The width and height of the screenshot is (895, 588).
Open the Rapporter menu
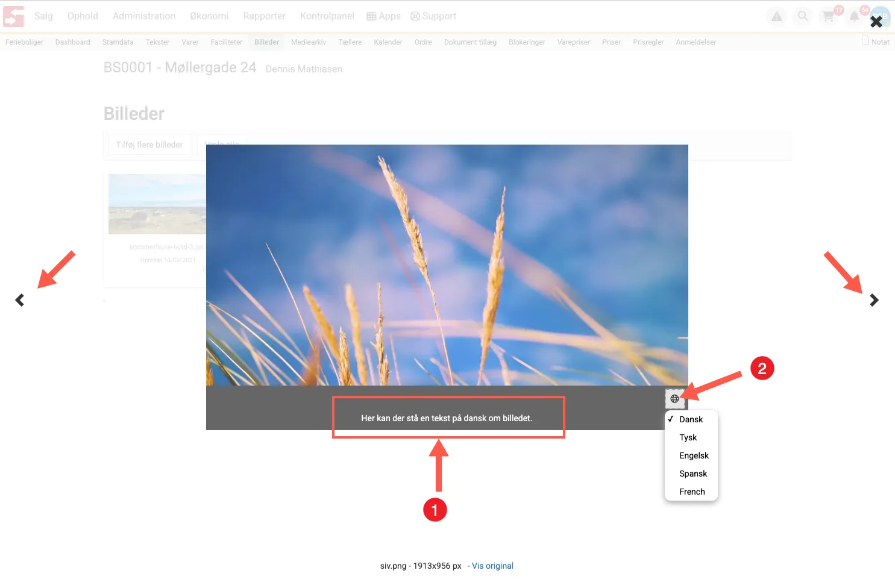[264, 16]
